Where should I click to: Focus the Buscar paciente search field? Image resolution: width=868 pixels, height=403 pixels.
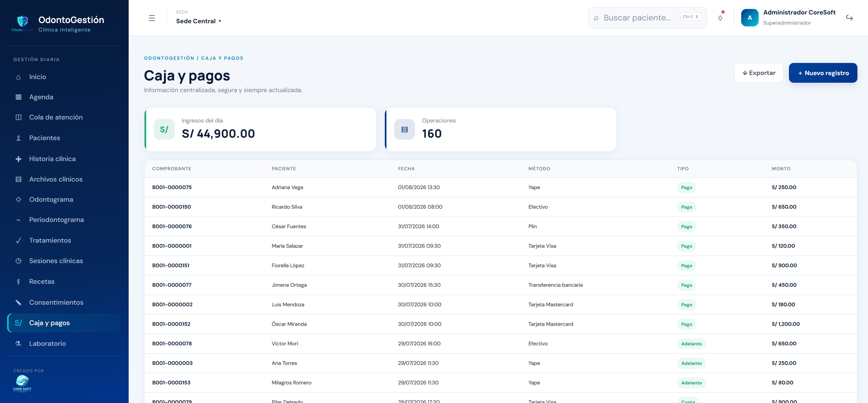(x=647, y=18)
